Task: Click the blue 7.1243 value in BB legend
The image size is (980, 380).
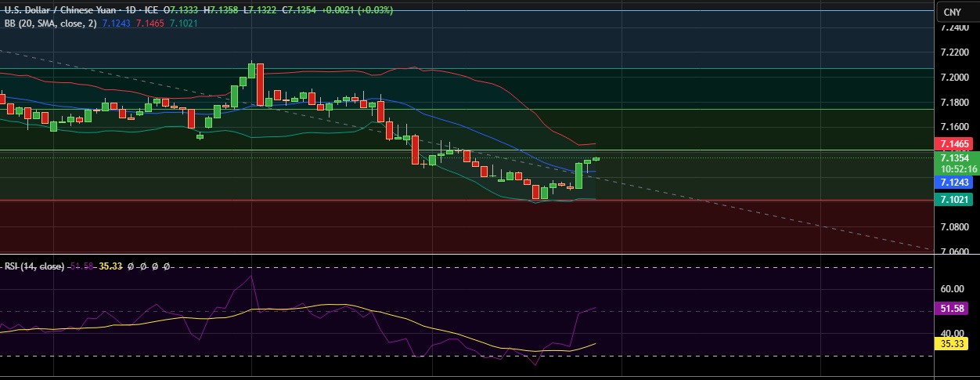Action: tap(117, 24)
